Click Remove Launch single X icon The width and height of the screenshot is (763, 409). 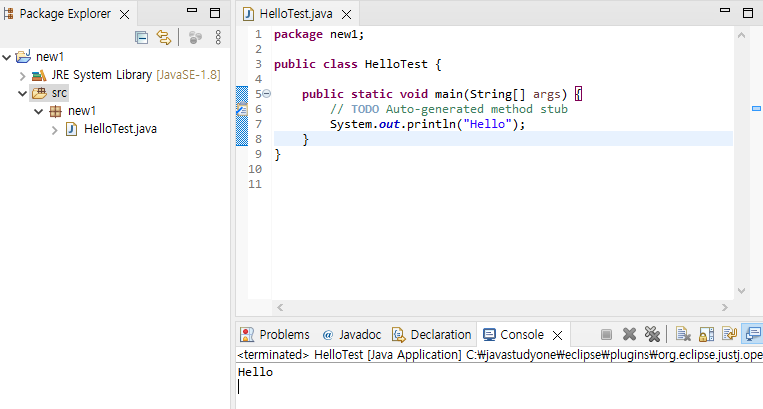pos(629,334)
